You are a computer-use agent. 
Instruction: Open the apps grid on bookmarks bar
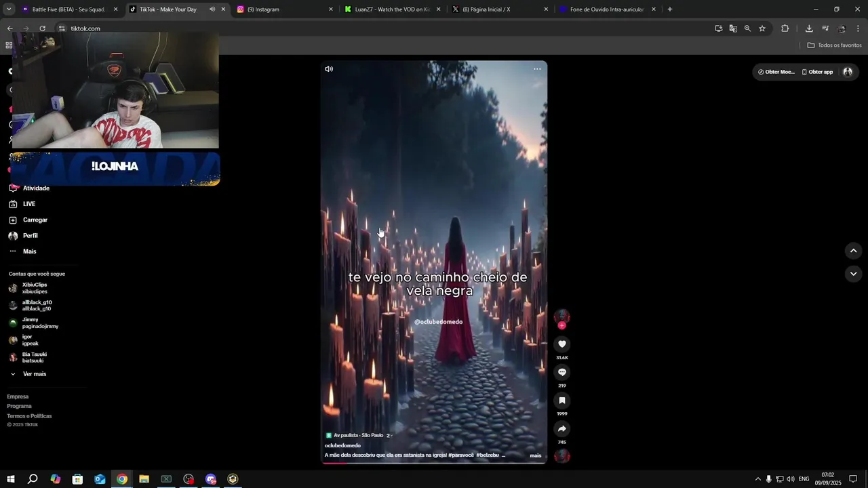click(x=9, y=45)
